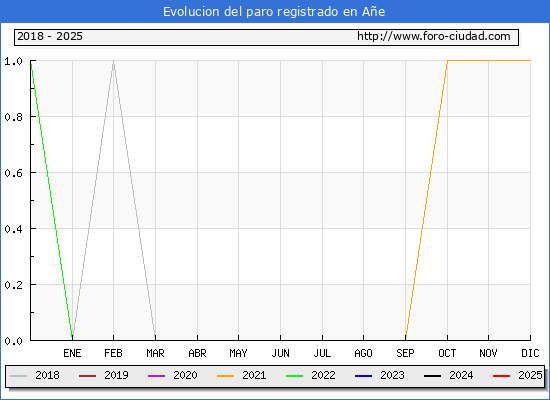Select the red 2025 legend color line
The image size is (550, 400).
point(502,376)
